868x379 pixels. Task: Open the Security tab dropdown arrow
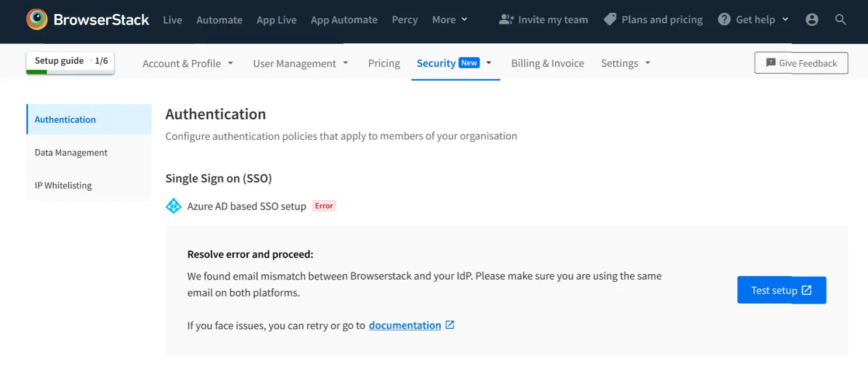(489, 63)
